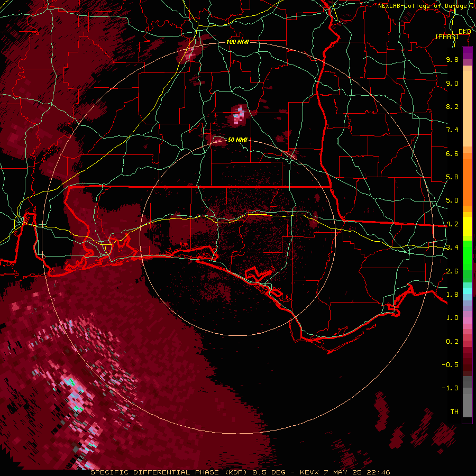
Task: Select the 8.2 value on the color scale
Action: click(452, 106)
